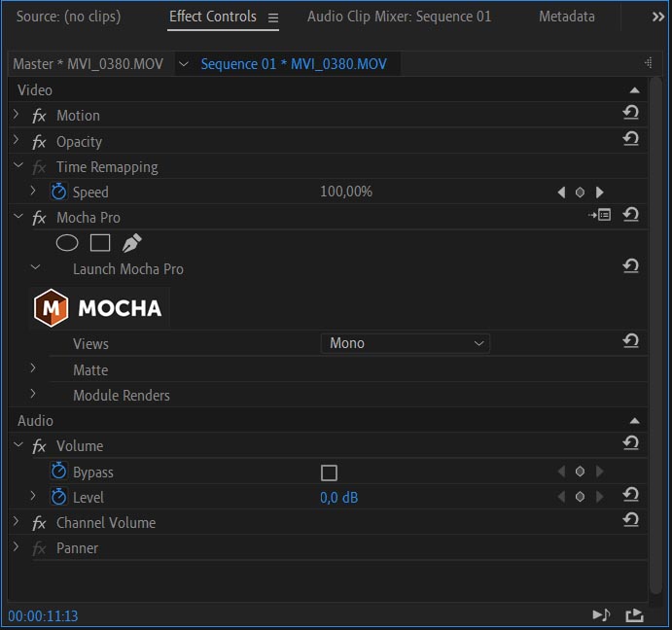Toggle the Channel Volume fx switch
The width and height of the screenshot is (672, 630).
[39, 523]
